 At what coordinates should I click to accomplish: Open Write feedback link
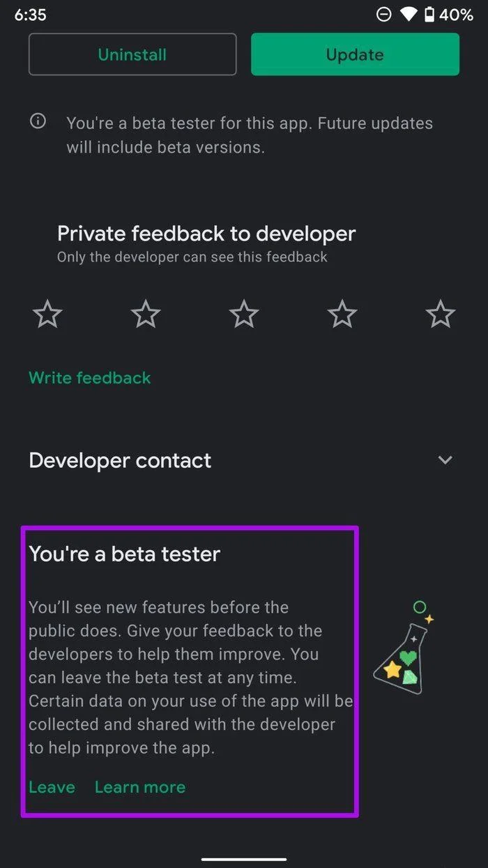click(x=90, y=378)
